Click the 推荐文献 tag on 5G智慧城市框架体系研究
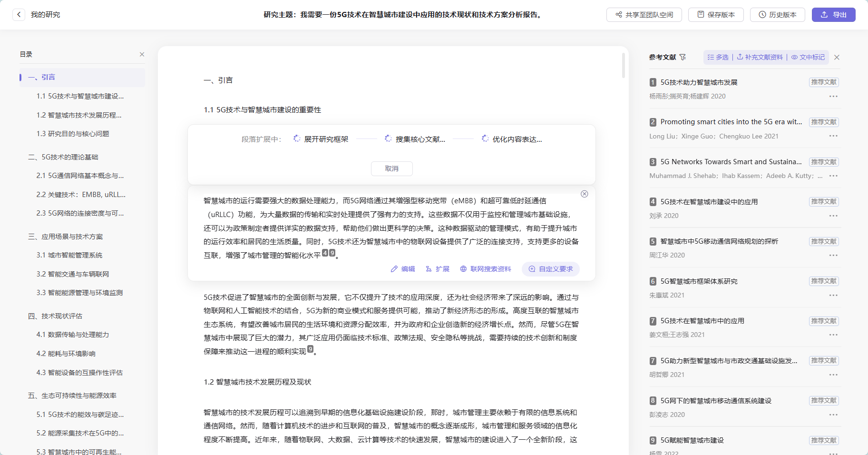The width and height of the screenshot is (868, 455). point(823,281)
